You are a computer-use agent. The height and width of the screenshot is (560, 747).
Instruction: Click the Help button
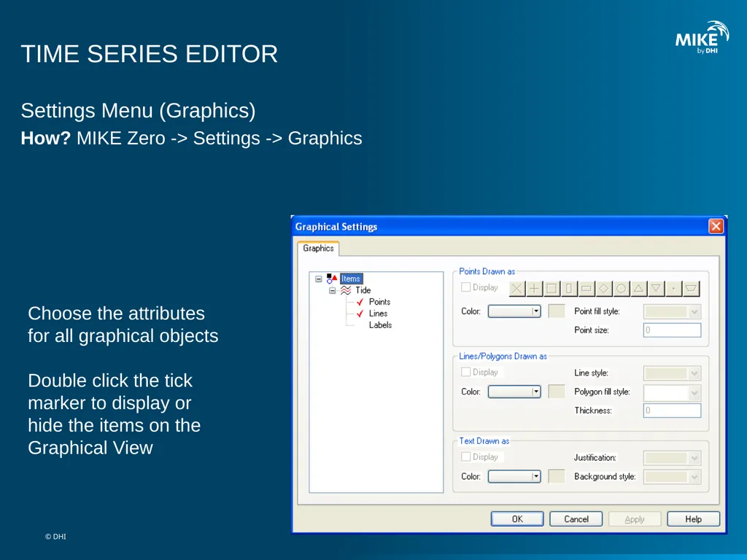[694, 519]
